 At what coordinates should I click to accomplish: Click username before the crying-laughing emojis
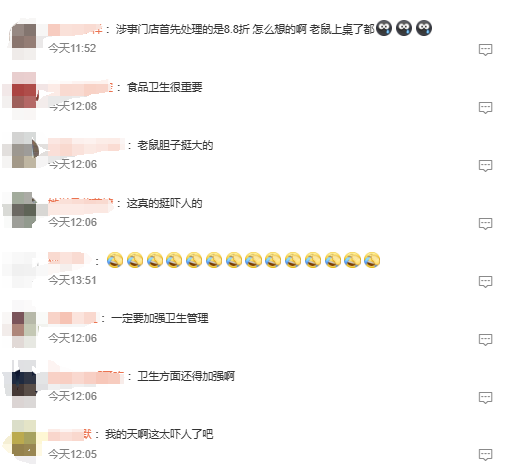click(x=69, y=260)
